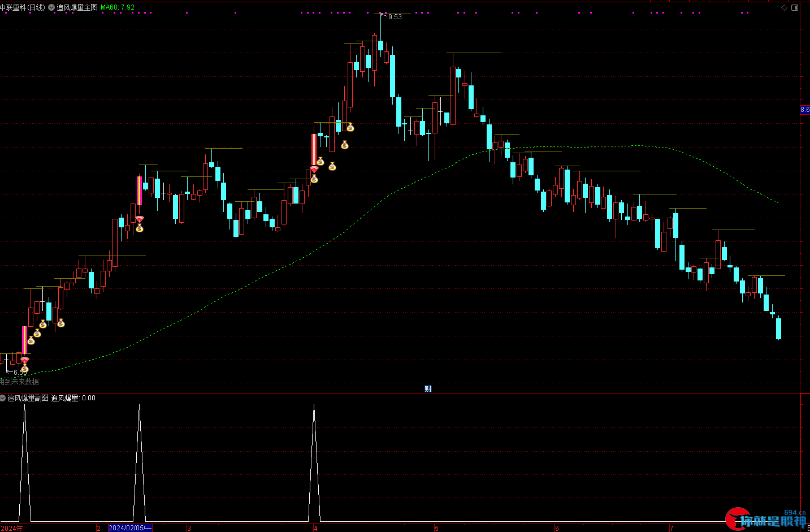
Task: Click the 追风爆量: 0.00 indicator value
Action: click(x=73, y=398)
